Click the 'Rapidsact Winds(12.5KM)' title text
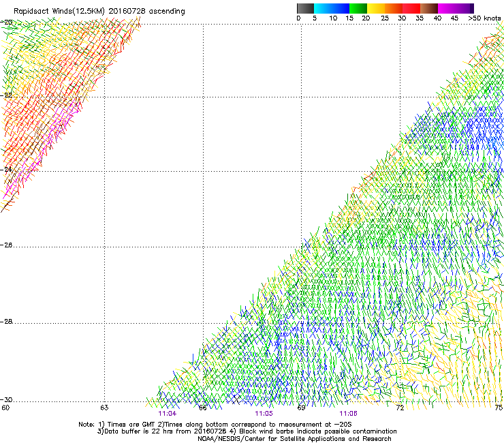 click(x=59, y=12)
